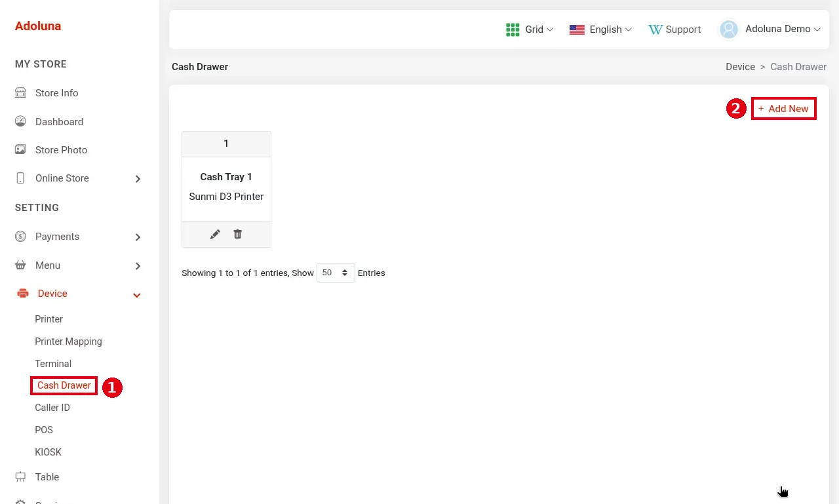Click the Dashboard gauge icon
The height and width of the screenshot is (504, 839).
click(x=20, y=121)
